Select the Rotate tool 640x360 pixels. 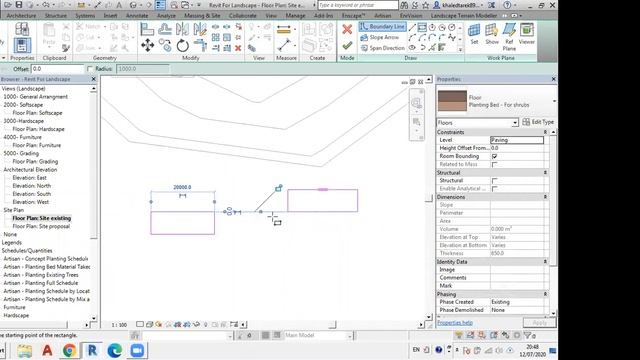point(182,45)
